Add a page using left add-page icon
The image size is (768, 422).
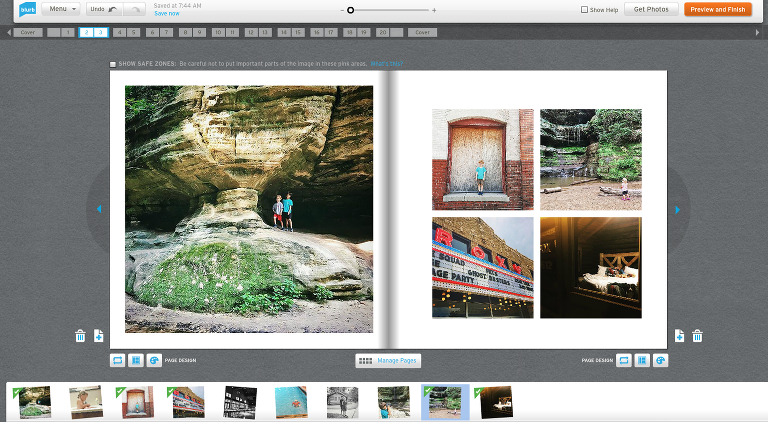coord(98,336)
